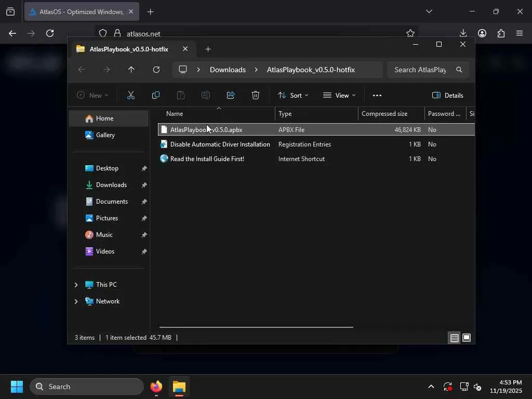Open a new Firefox tab
This screenshot has width=532, height=399.
150,12
